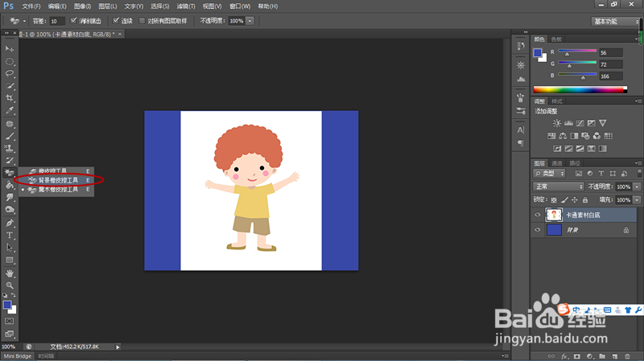Uncheck 连续 contiguous checkbox

[x=116, y=21]
